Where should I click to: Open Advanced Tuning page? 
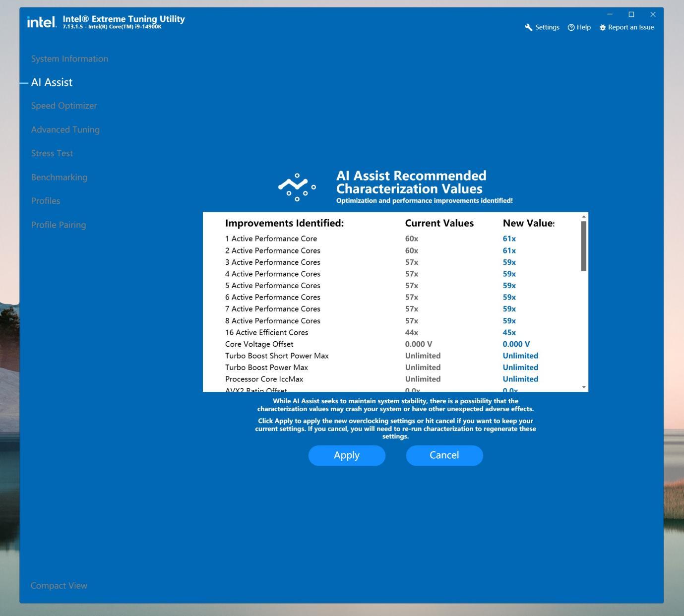coord(65,129)
